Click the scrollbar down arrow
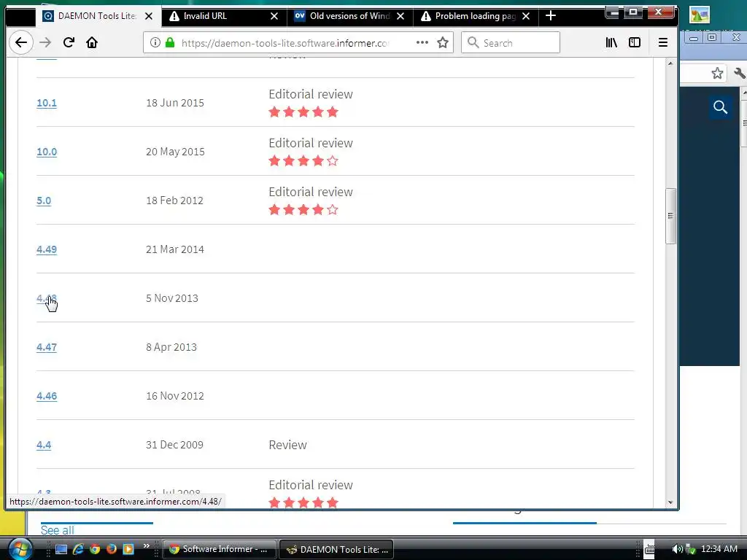 pyautogui.click(x=670, y=502)
